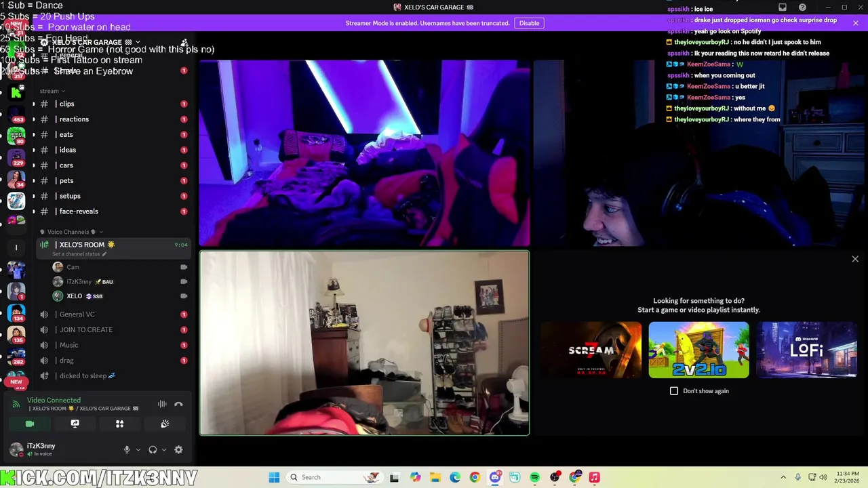
Task: Dismiss the Streamer Mode banner
Action: tap(856, 23)
